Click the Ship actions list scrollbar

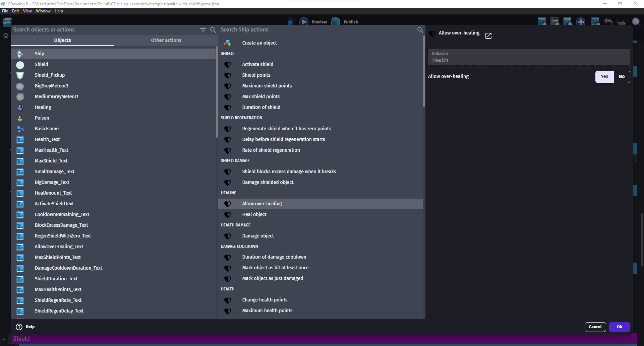[424, 72]
